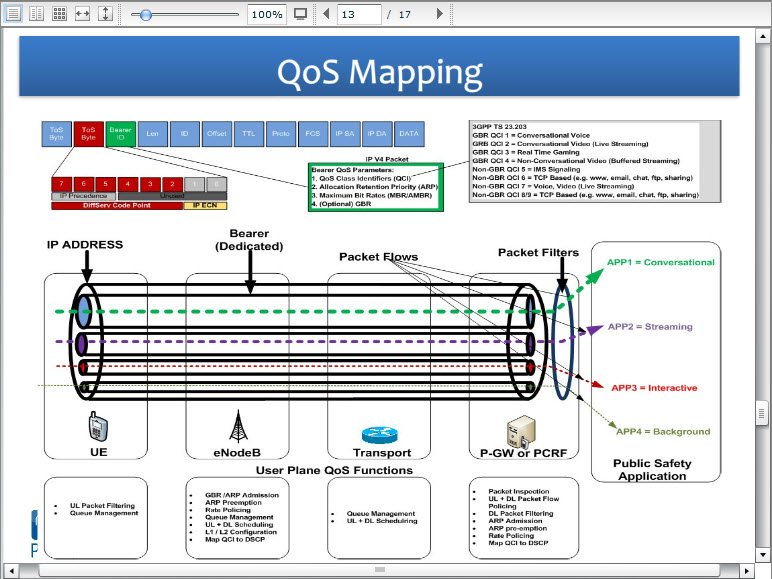This screenshot has width=772, height=579.
Task: Click 'APP4 = Background' label
Action: point(663,432)
